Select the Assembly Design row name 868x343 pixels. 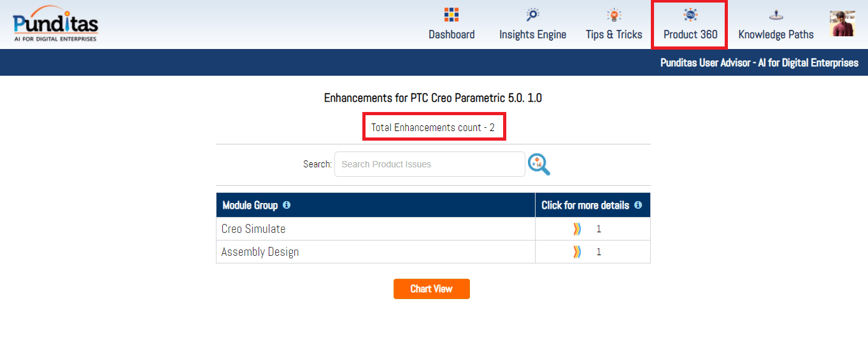[x=260, y=252]
